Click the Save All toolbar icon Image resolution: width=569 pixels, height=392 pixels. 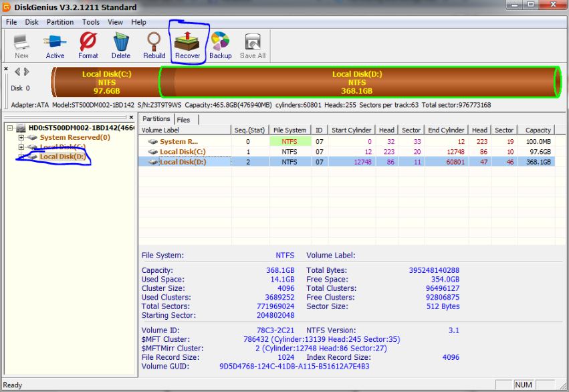pos(253,45)
